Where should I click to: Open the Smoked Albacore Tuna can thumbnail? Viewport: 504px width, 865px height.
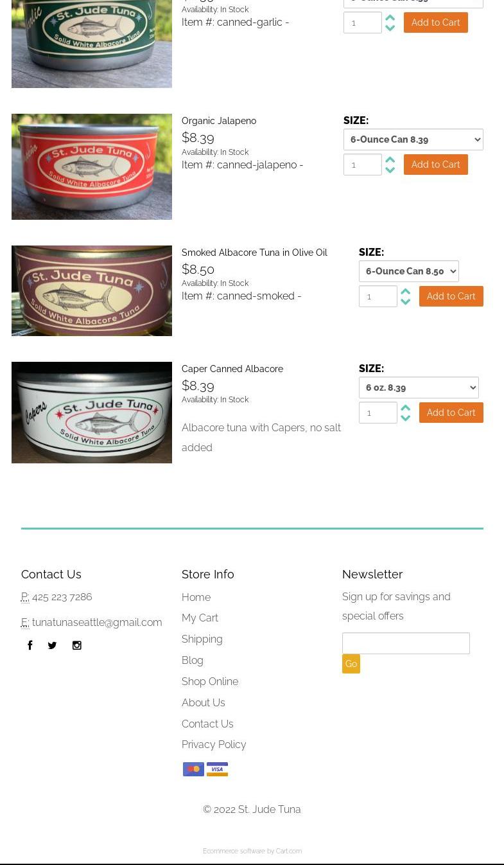92,290
